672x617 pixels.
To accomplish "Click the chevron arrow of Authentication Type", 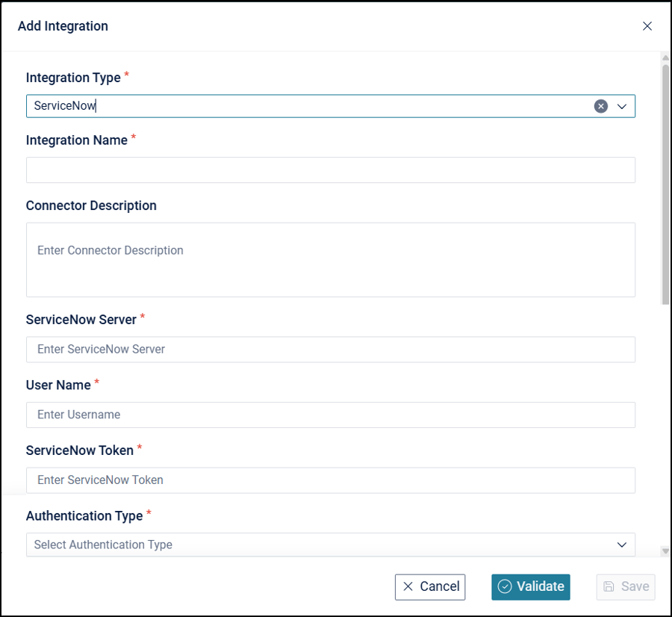I will coord(621,545).
